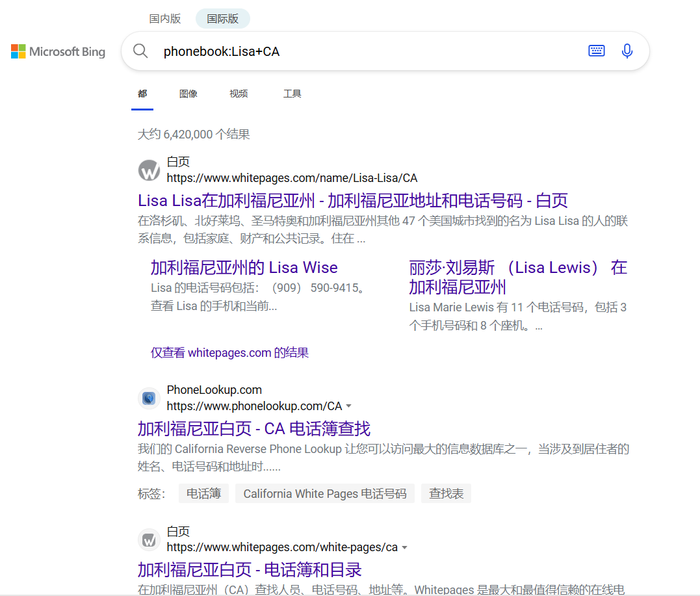Open 加利福尼亚白页 - 电话簿和目录 result

250,570
